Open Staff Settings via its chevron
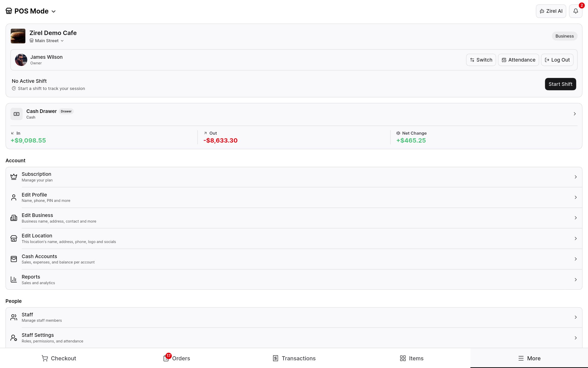 pos(576,338)
